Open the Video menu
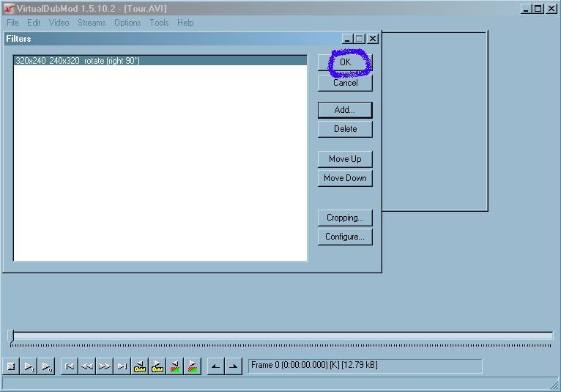The image size is (561, 392). click(x=59, y=23)
